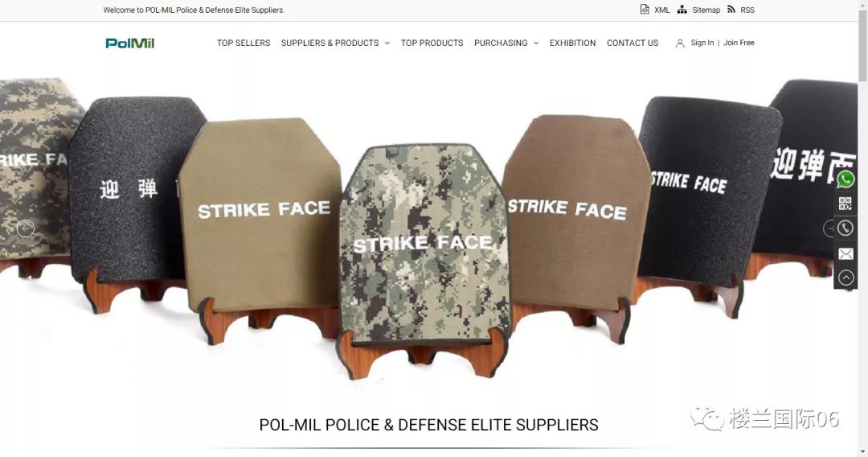
Task: Click the XML file icon
Action: tap(645, 10)
